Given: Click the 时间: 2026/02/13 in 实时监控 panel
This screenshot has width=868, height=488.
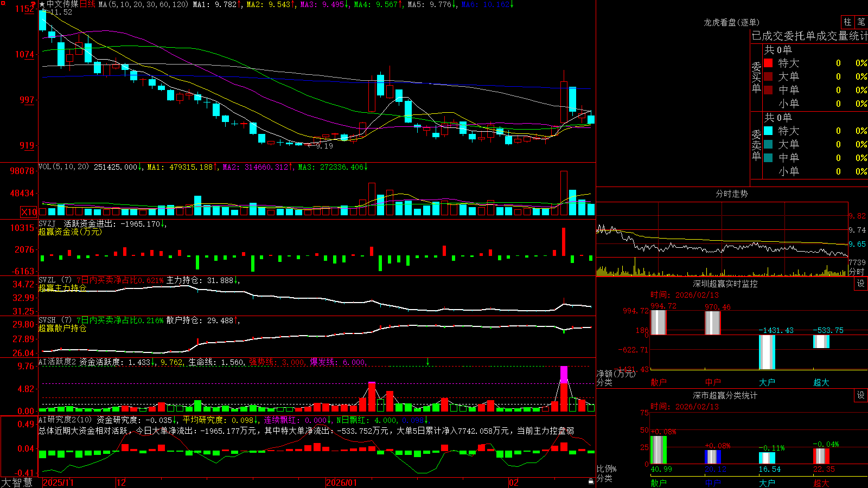Looking at the screenshot, I should (684, 295).
